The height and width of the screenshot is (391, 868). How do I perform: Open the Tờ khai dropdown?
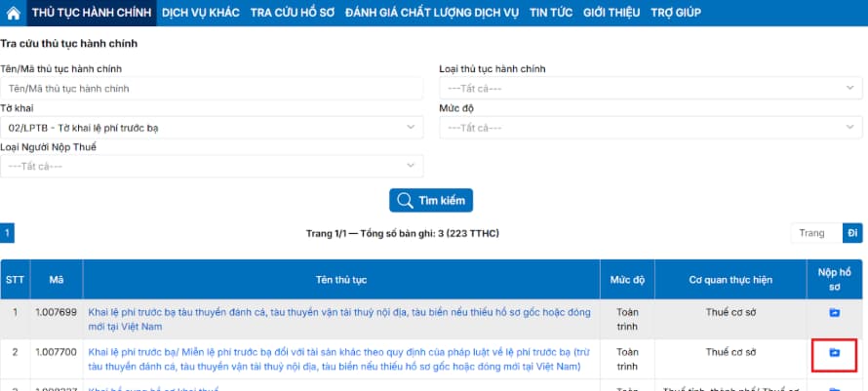pyautogui.click(x=212, y=128)
